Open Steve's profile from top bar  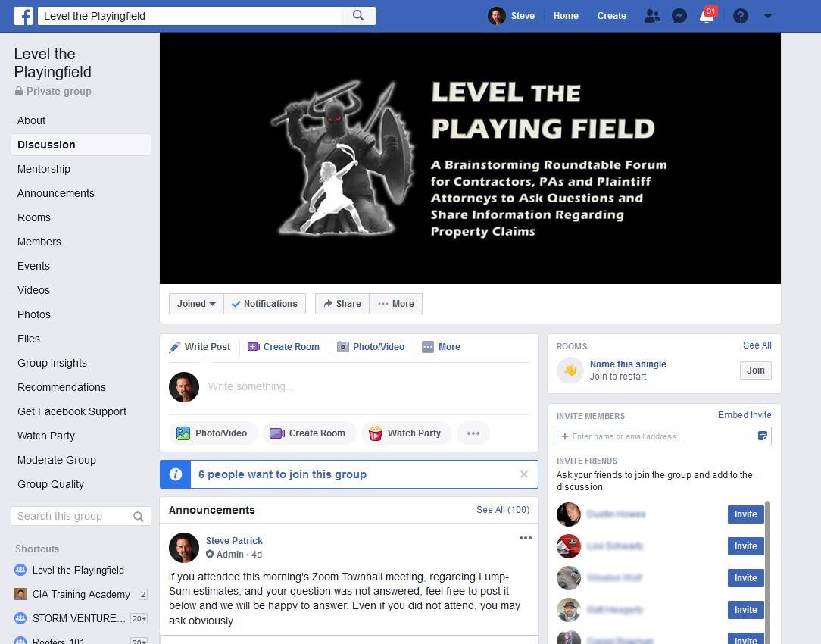coord(511,16)
